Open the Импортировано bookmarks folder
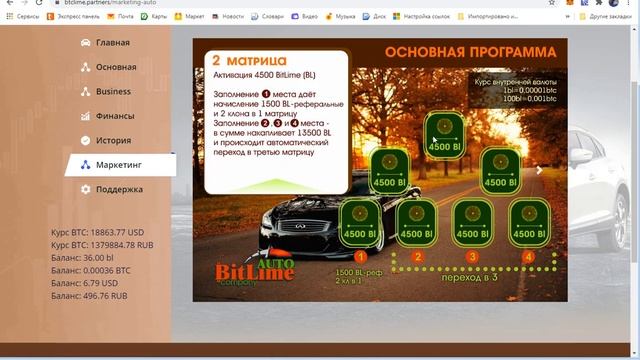The width and height of the screenshot is (640, 360). [488, 16]
